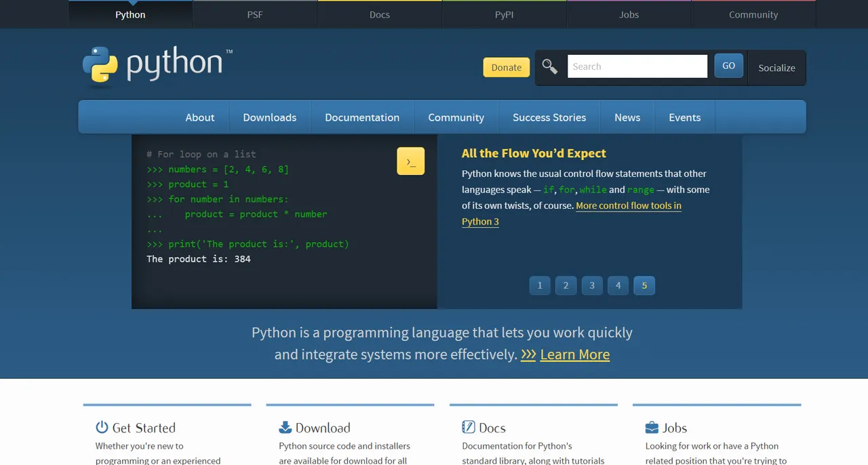Show slide 3 of the carousel

592,285
